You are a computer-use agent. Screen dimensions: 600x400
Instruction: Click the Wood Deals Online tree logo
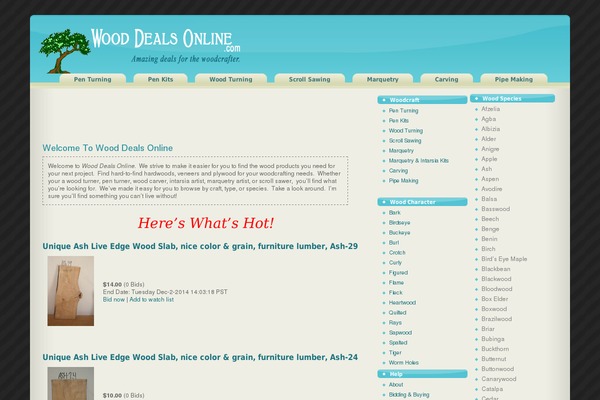coord(65,51)
